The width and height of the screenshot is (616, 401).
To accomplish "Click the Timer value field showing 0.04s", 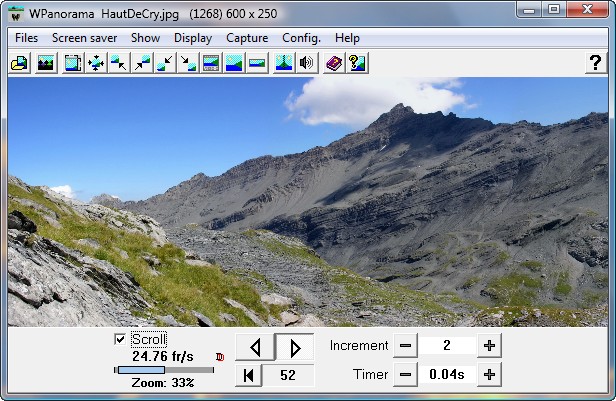I will [x=447, y=375].
